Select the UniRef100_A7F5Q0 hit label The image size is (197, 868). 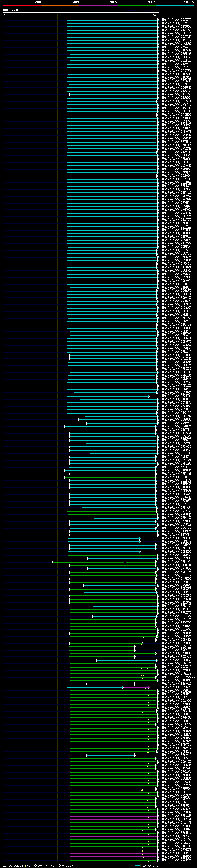(x=177, y=789)
